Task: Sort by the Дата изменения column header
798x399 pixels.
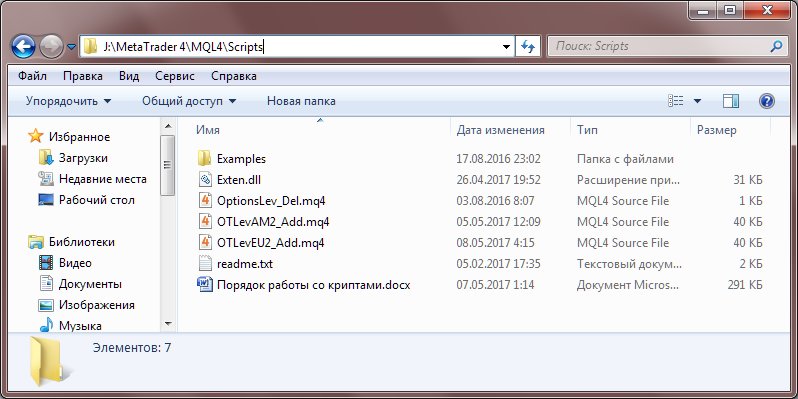Action: click(x=500, y=130)
